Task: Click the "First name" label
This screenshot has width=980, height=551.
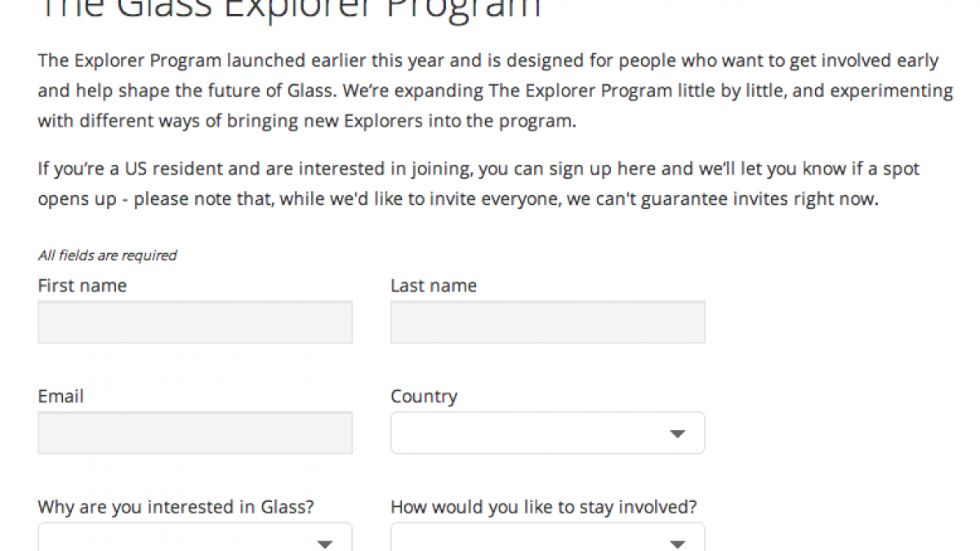Action: point(82,286)
